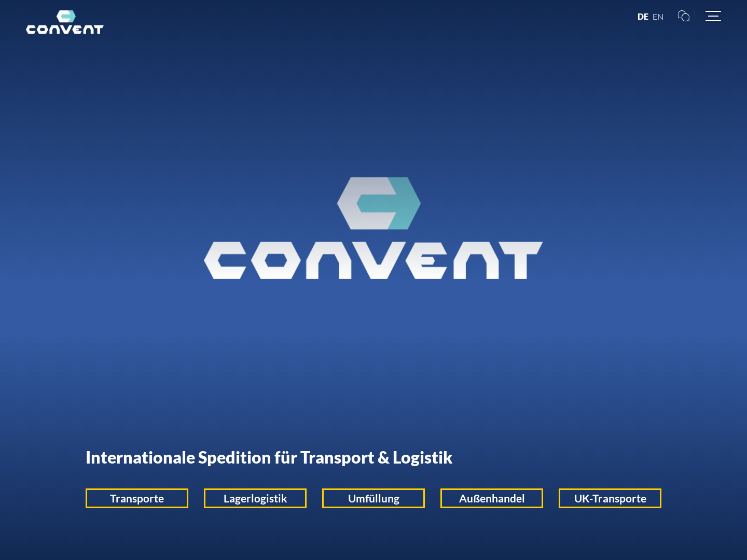The width and height of the screenshot is (747, 560).
Task: Open the hamburger navigation menu
Action: click(x=713, y=16)
